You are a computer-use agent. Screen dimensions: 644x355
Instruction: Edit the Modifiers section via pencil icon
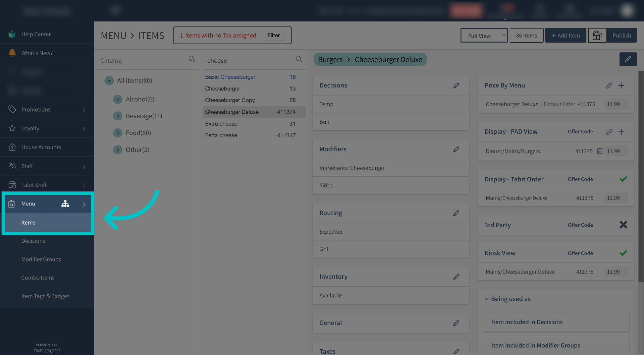coord(456,149)
